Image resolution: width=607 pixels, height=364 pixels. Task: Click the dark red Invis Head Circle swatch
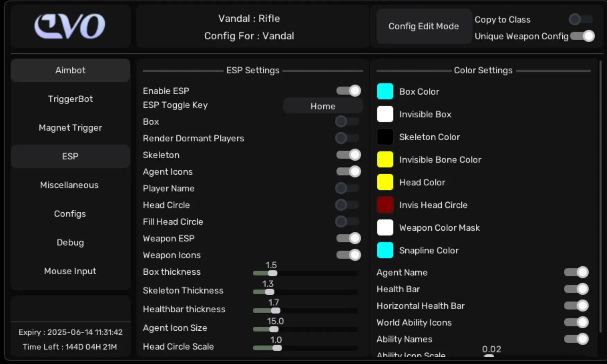pyautogui.click(x=385, y=205)
